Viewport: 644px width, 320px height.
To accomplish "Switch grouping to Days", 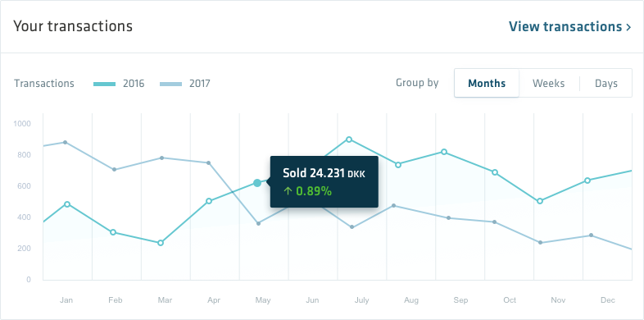I will point(606,84).
